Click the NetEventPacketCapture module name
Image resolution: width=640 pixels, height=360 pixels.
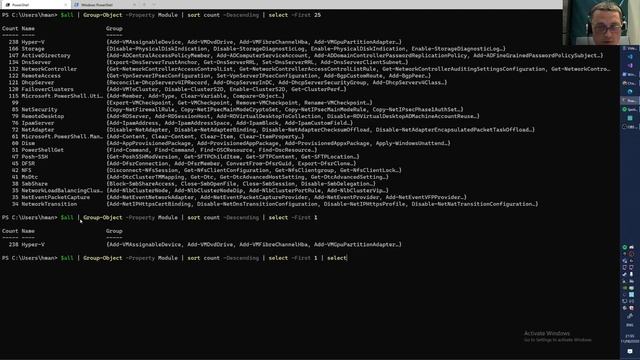[56, 197]
